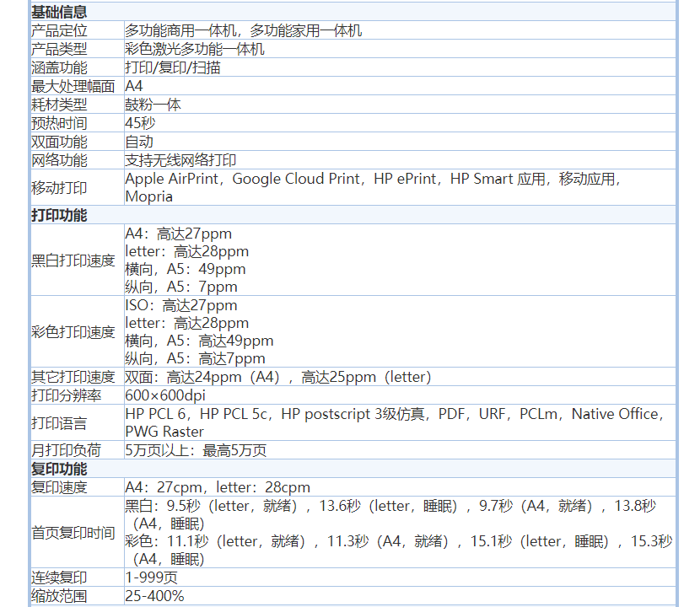This screenshot has height=607, width=700.
Task: Select the 支持无线网络打印 text
Action: coord(180,160)
